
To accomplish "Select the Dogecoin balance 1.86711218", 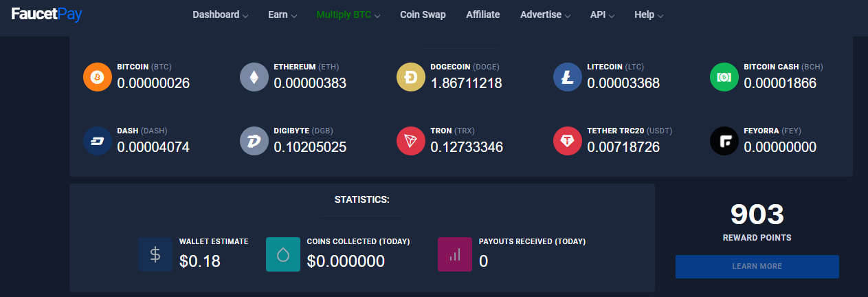I will coord(467,83).
